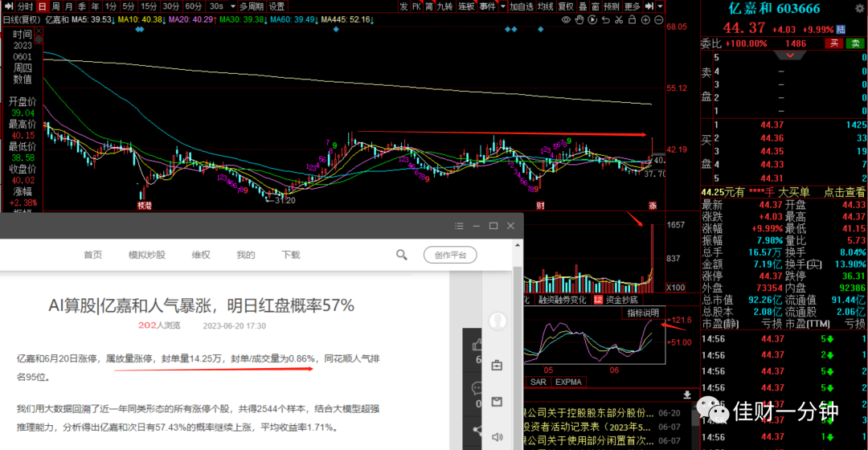Switch chart to 60分 period
The height and width of the screenshot is (450, 868).
[193, 6]
